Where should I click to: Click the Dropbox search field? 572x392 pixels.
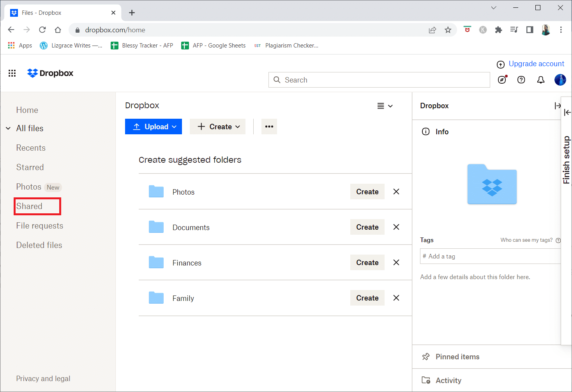(x=379, y=80)
